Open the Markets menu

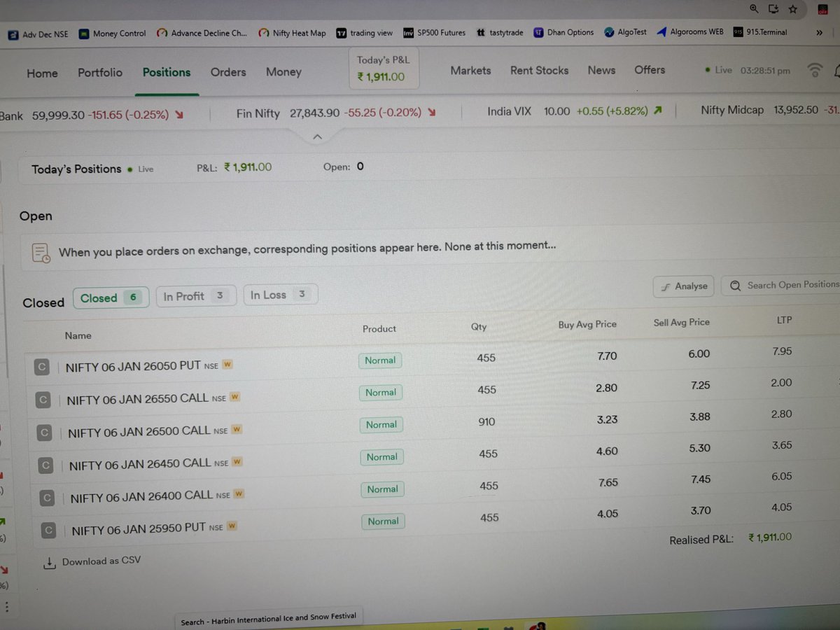click(x=470, y=71)
